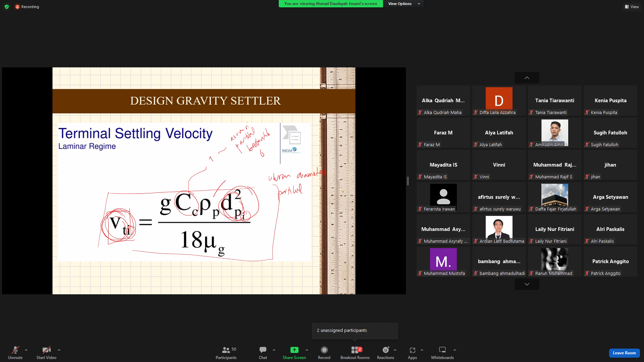644x362 pixels.
Task: Click the green Share Screen icon
Action: point(294,350)
